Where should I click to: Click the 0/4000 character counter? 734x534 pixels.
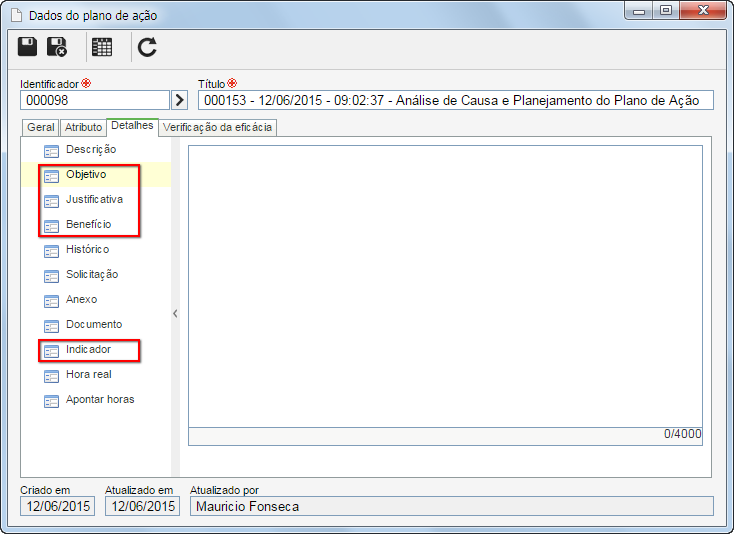[683, 434]
